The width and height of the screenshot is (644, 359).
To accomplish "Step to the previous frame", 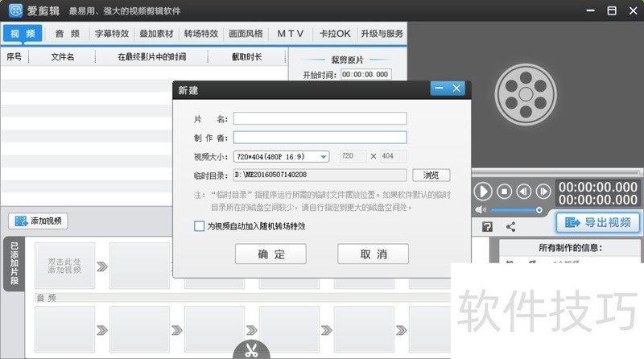I will point(524,192).
